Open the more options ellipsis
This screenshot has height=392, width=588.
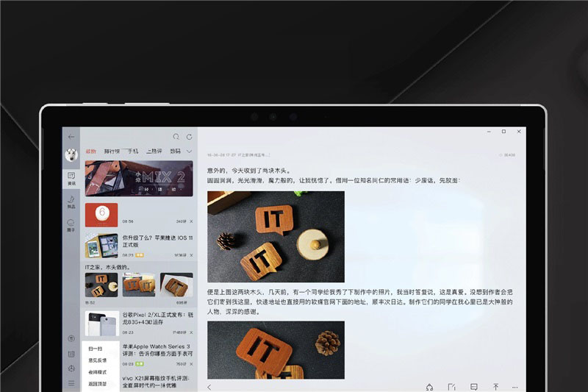click(515, 387)
